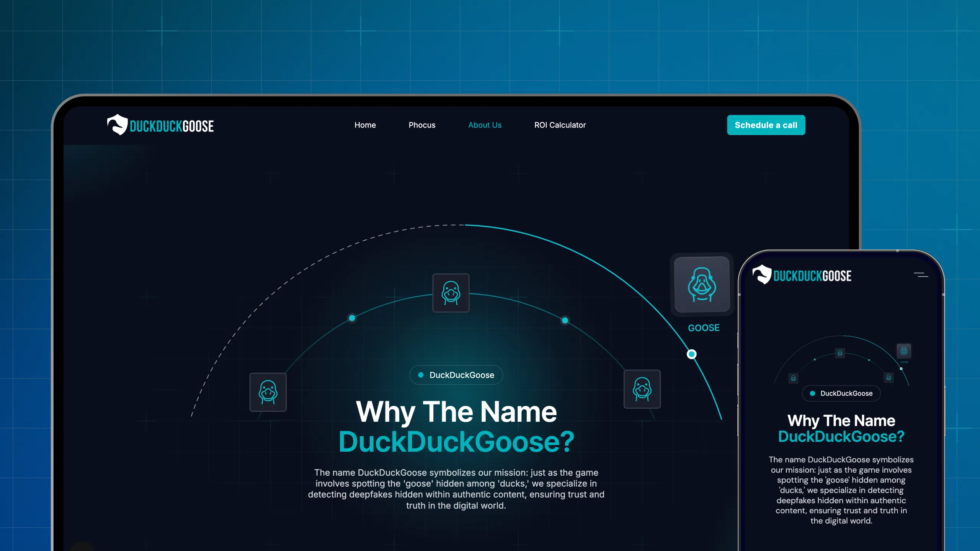Click the DuckDuckGoose logo on the phone

(x=802, y=275)
